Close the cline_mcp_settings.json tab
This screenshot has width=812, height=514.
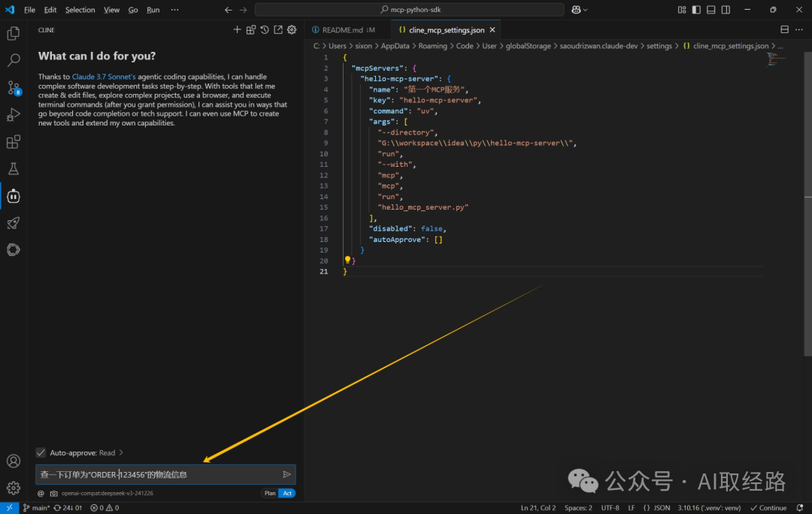coord(492,30)
